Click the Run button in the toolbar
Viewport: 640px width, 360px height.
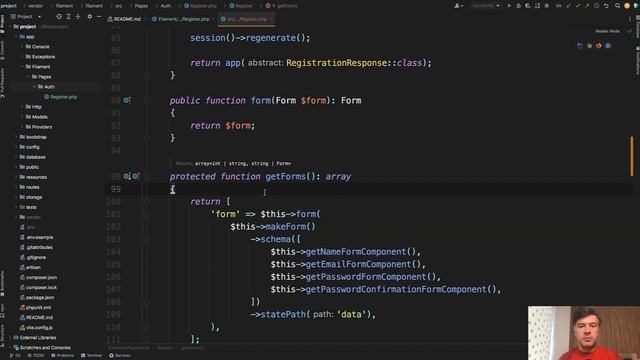tap(509, 6)
